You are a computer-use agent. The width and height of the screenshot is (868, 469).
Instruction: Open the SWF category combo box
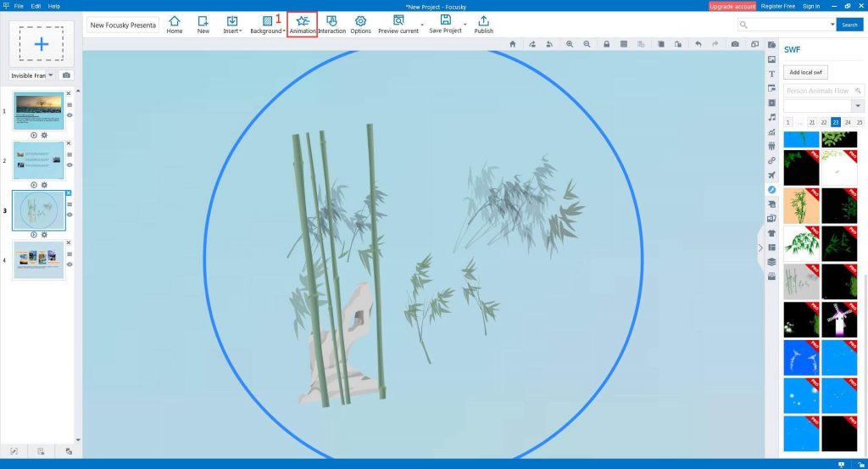[x=824, y=105]
